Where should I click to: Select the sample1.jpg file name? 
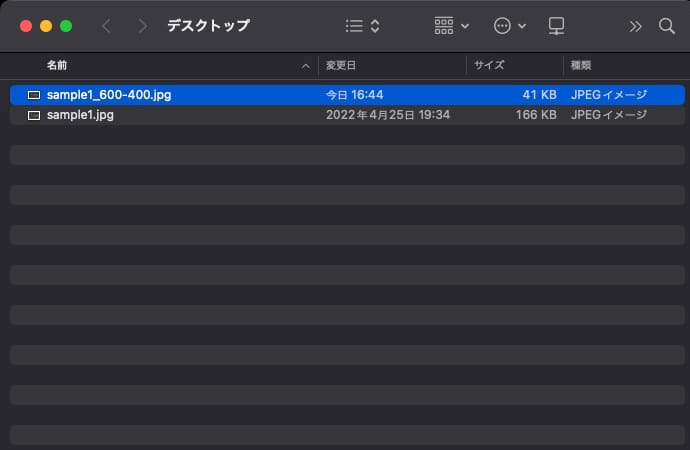pos(80,115)
